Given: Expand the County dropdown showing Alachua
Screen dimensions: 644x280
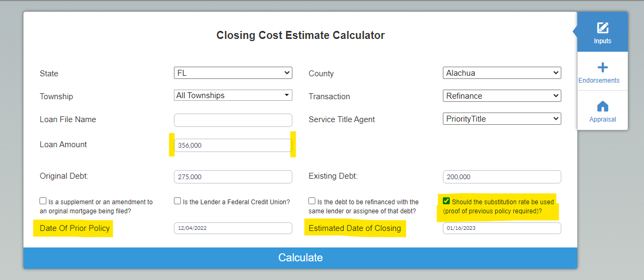Looking at the screenshot, I should [502, 73].
